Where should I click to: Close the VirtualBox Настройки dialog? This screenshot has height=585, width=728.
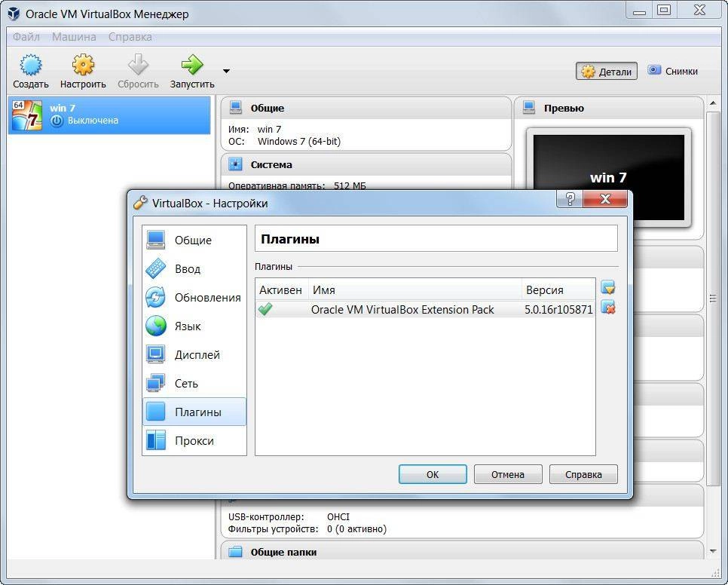tap(605, 199)
